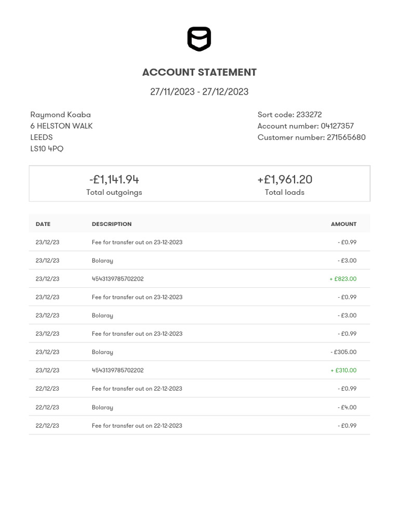Click the - £4.00 Bolaray amount
The width and height of the screenshot is (399, 532).
[347, 407]
